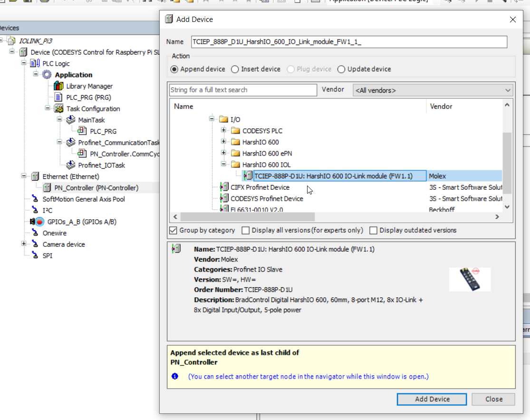Screen dimensions: 530x420
Task: Collapse the Task Configuration node
Action: coord(48,108)
